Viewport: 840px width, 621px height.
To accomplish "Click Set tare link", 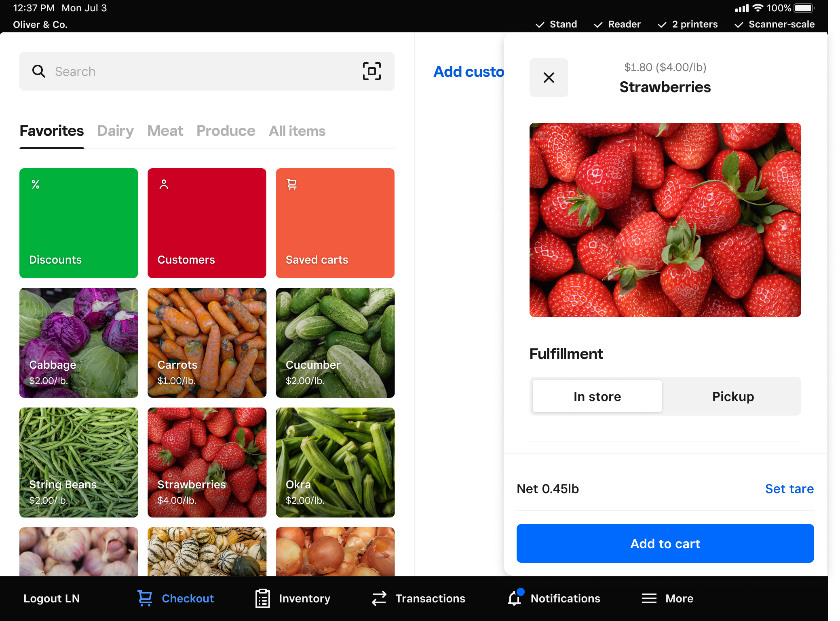I will click(789, 489).
